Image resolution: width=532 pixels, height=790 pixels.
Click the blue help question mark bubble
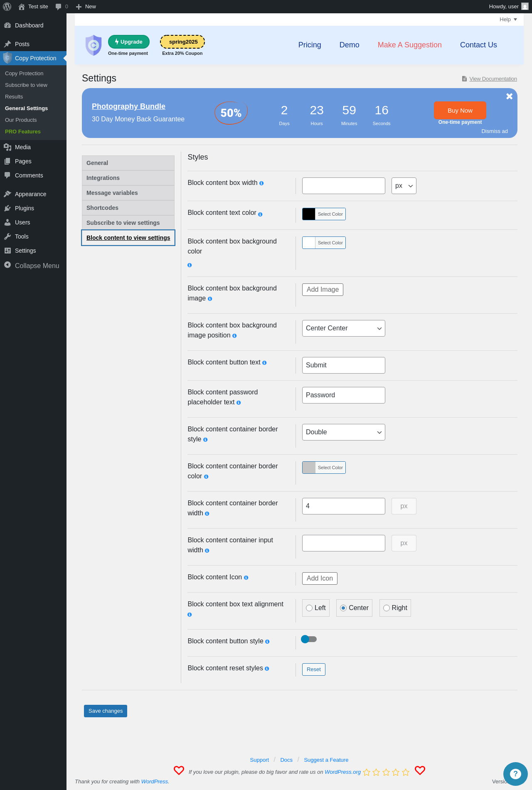515,774
